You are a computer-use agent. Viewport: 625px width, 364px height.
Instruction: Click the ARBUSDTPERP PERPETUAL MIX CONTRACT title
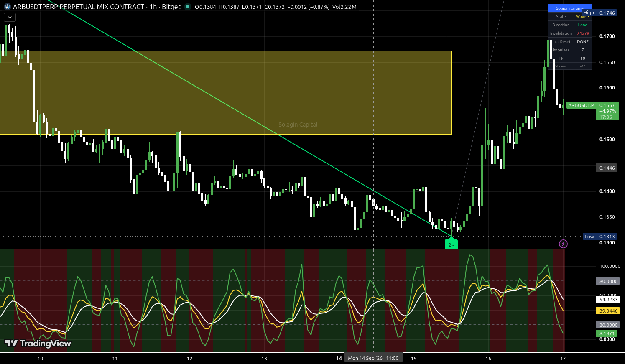pyautogui.click(x=79, y=7)
